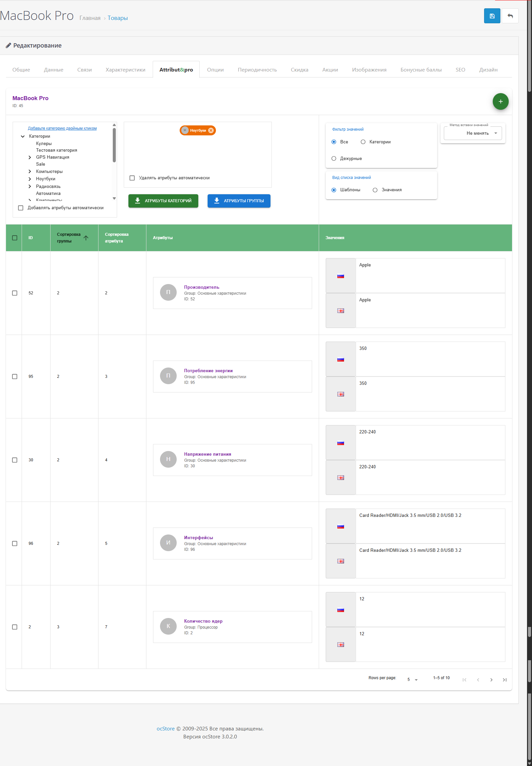Open Товары breadcrumb link

pos(117,18)
